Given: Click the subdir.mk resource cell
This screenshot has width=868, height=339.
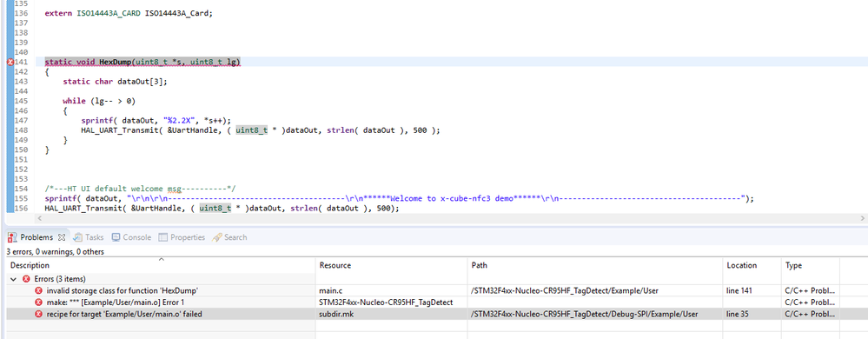Looking at the screenshot, I should [x=336, y=314].
